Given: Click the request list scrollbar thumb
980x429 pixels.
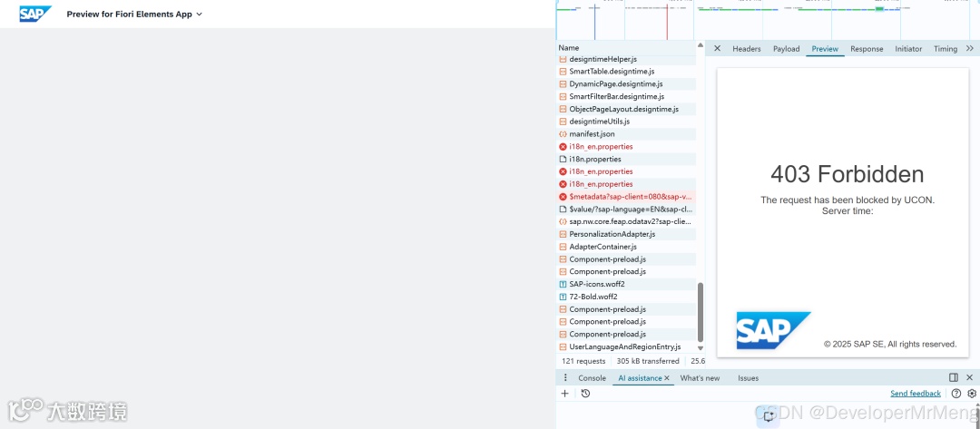Looking at the screenshot, I should [700, 312].
